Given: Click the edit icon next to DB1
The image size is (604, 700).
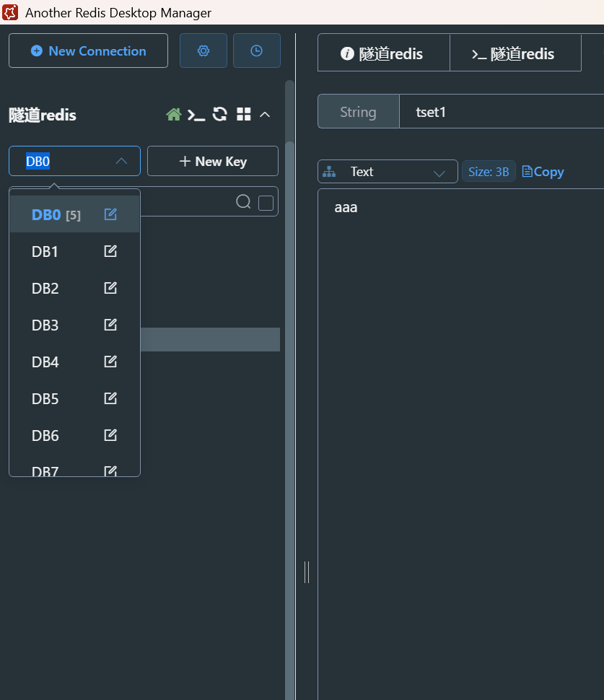Looking at the screenshot, I should pyautogui.click(x=110, y=251).
